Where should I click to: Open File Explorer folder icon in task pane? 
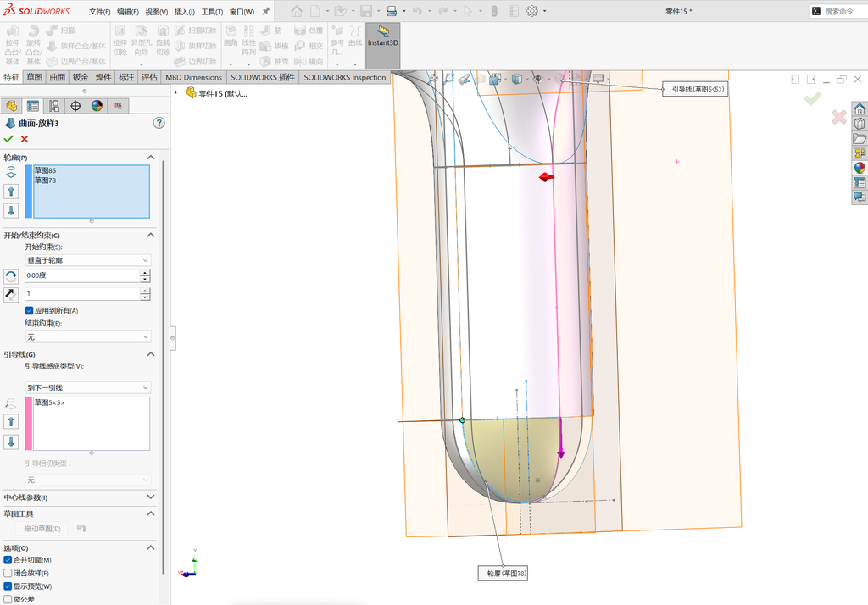860,138
